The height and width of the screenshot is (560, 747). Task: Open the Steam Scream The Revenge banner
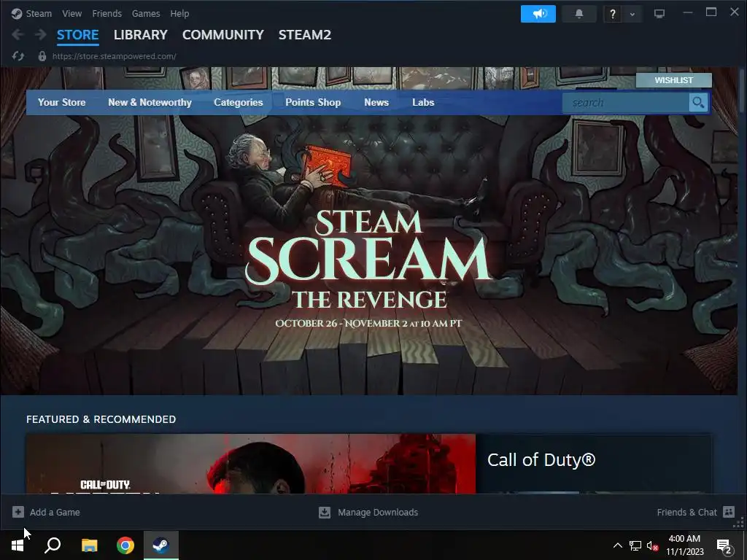(x=368, y=231)
